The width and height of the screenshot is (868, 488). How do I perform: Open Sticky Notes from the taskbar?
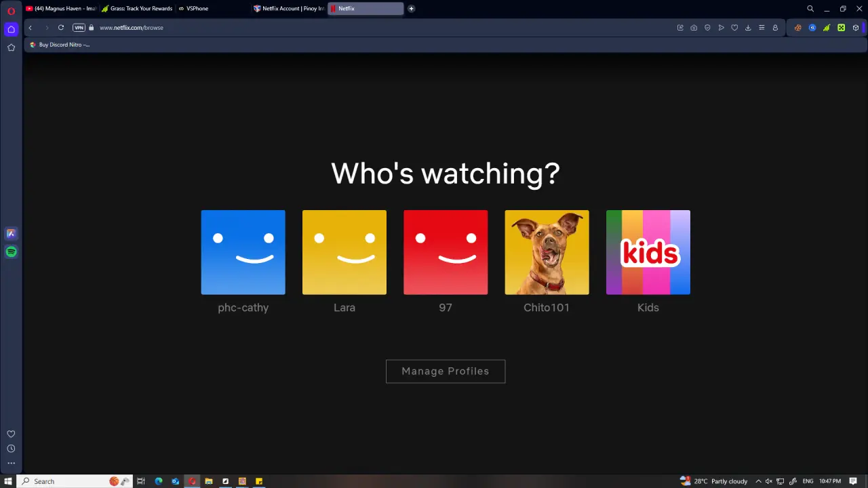coord(259,481)
